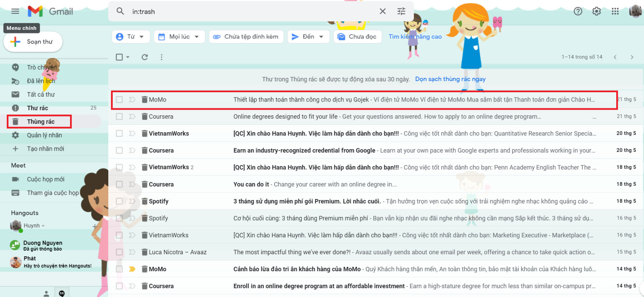Toggle Chưa đọc unread filter
Image resolution: width=644 pixels, height=297 pixels.
coord(357,37)
